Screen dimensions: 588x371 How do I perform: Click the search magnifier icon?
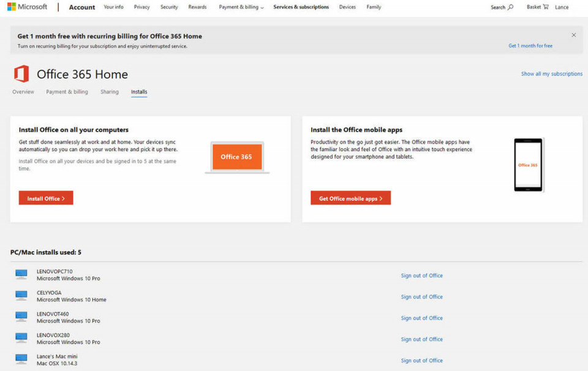click(x=510, y=7)
